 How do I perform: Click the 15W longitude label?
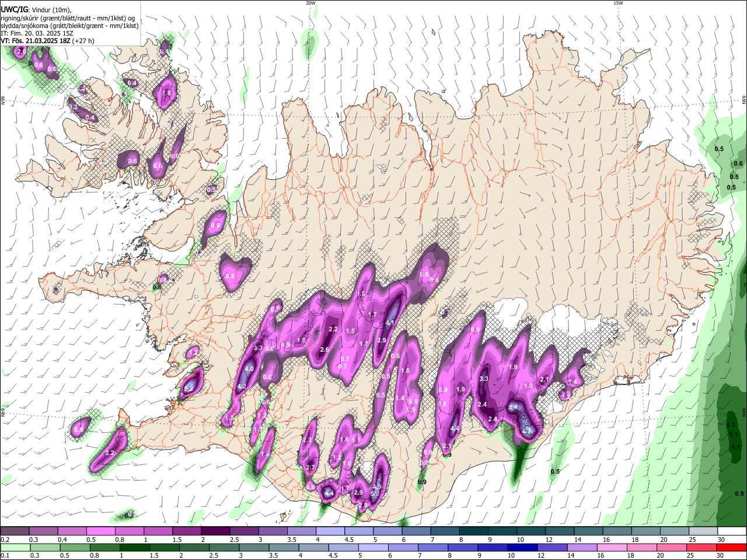point(617,3)
